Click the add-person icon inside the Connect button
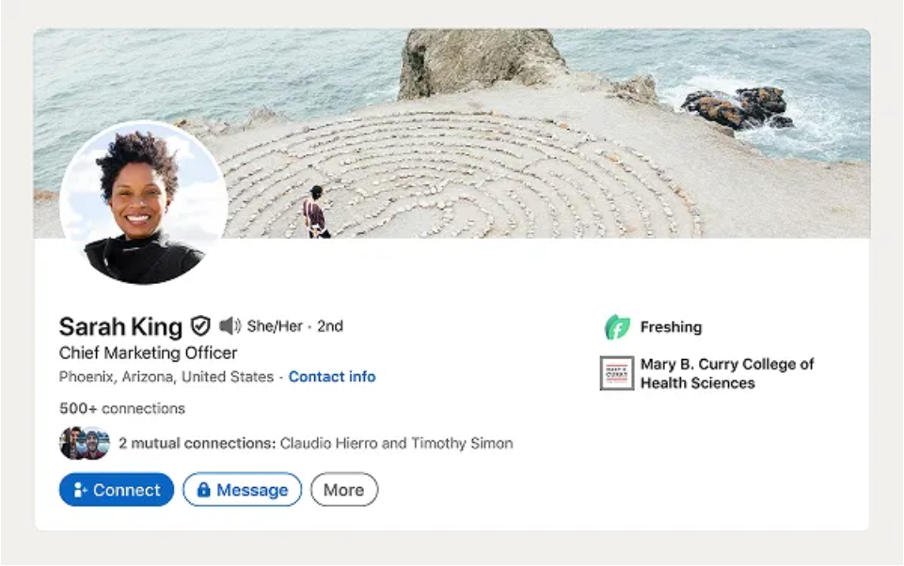 point(81,490)
